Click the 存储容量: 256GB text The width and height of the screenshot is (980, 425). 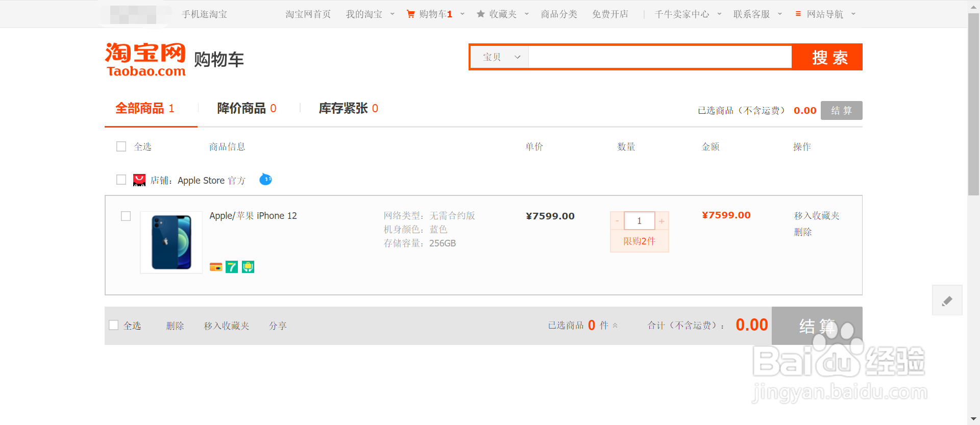(x=420, y=243)
